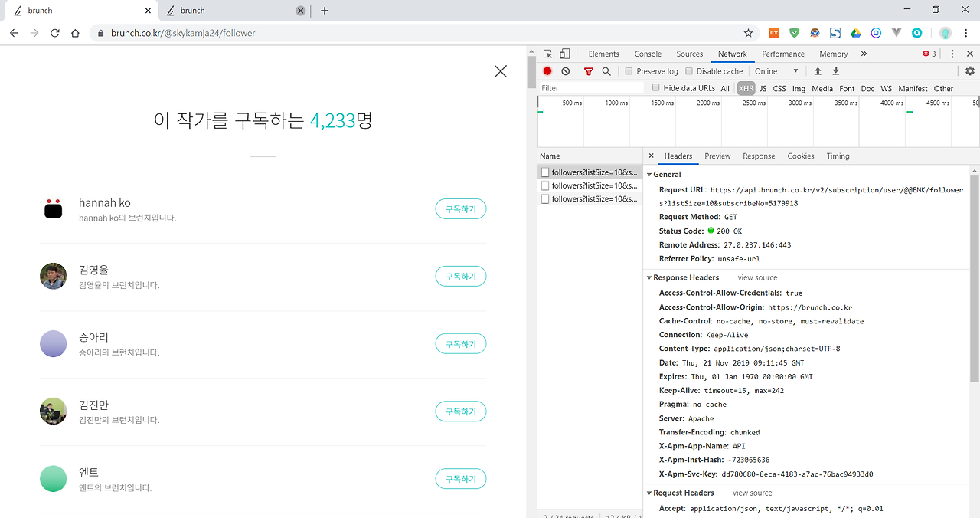Viewport: 980px width, 518px height.
Task: Subscribe to hannah ko with 구독하기
Action: [461, 209]
